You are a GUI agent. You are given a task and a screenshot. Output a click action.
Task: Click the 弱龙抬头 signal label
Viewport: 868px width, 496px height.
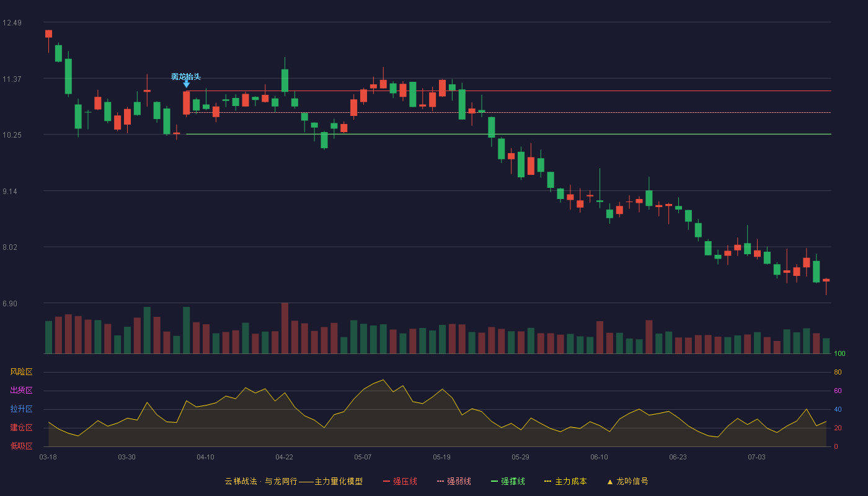pyautogui.click(x=186, y=77)
